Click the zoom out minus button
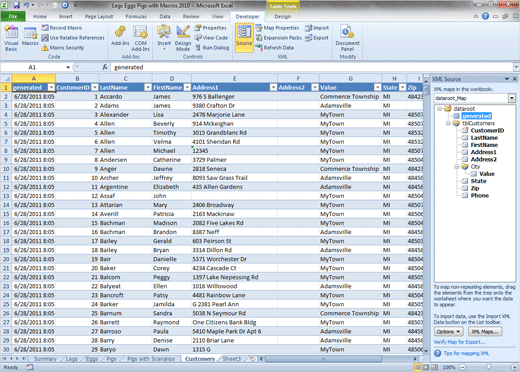 point(462,367)
